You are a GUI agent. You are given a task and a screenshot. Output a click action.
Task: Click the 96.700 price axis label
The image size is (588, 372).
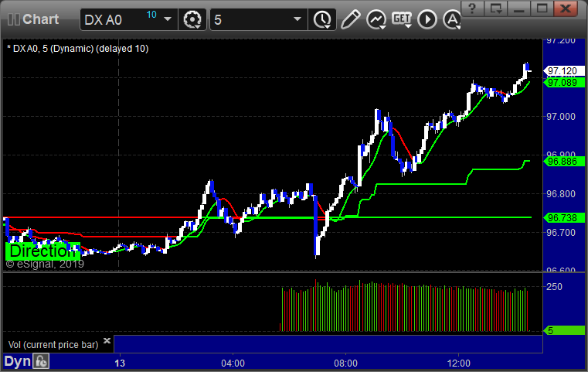pyautogui.click(x=561, y=233)
